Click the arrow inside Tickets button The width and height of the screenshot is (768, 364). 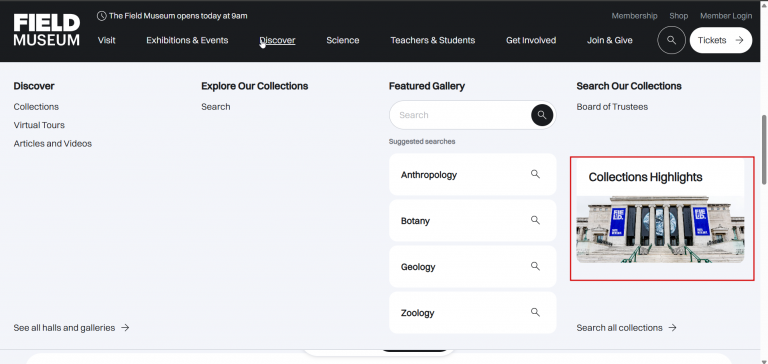[x=739, y=40]
